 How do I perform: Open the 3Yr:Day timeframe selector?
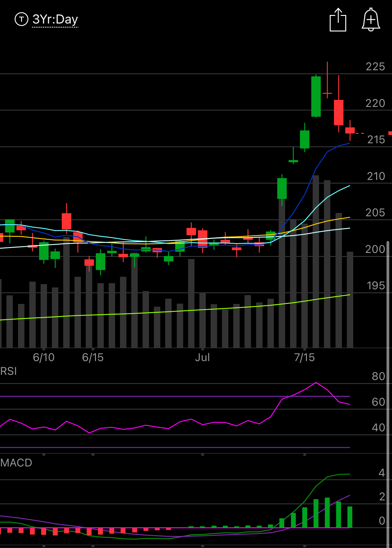pyautogui.click(x=55, y=20)
